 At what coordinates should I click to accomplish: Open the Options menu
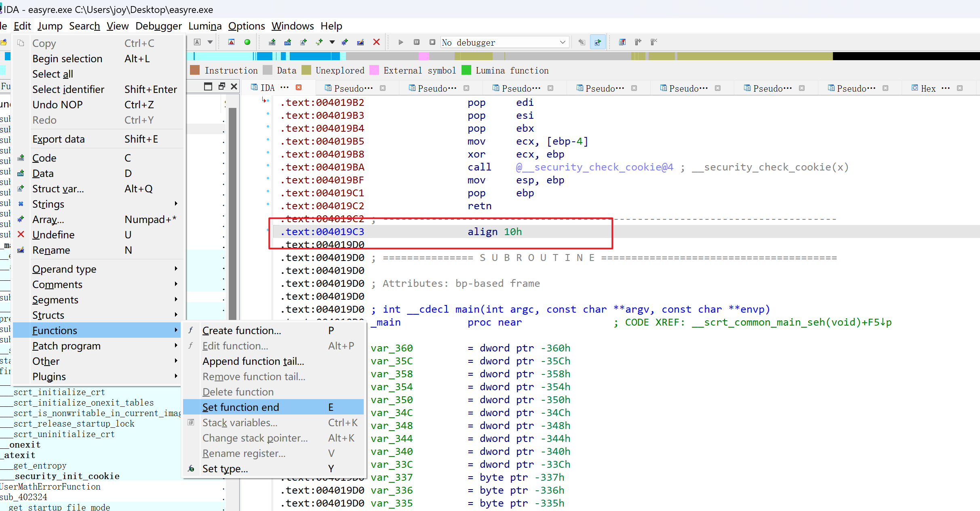247,26
